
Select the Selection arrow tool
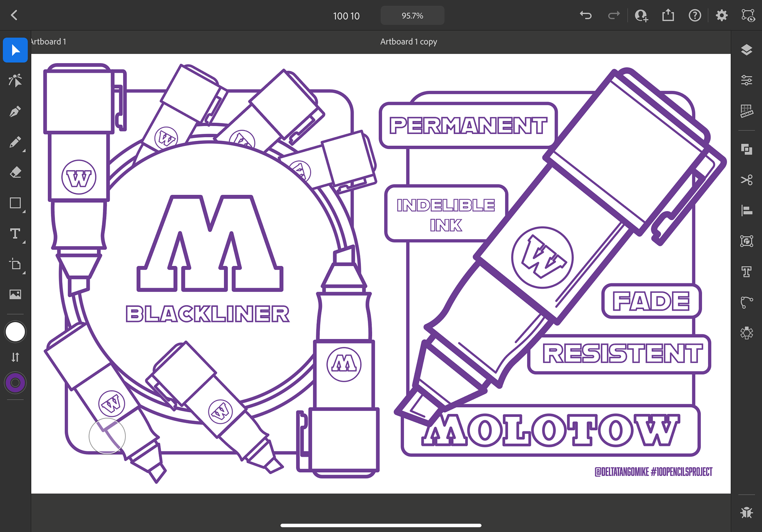[x=15, y=50]
